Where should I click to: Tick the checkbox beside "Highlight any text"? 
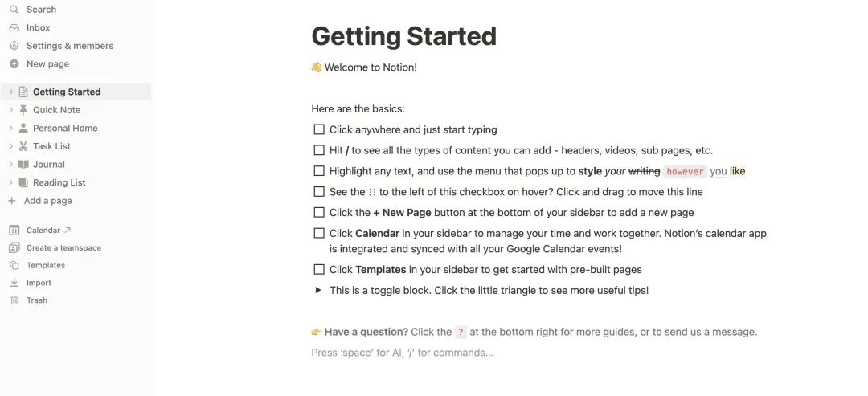[319, 171]
